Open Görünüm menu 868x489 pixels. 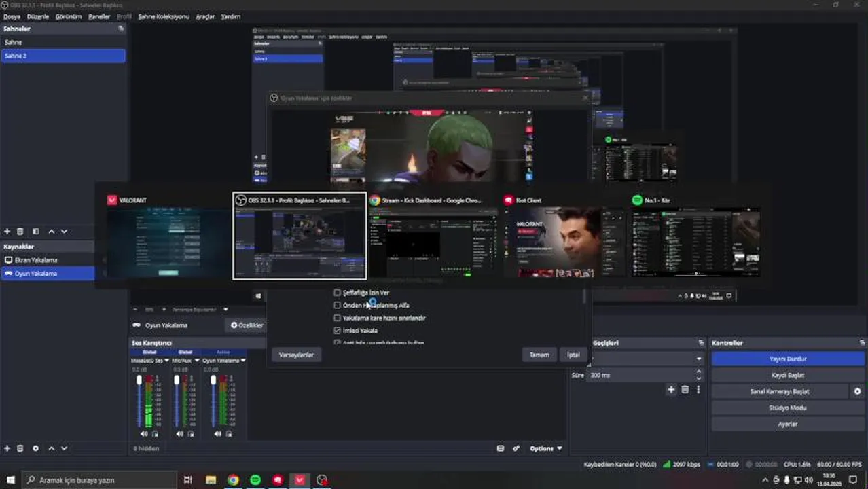point(69,16)
